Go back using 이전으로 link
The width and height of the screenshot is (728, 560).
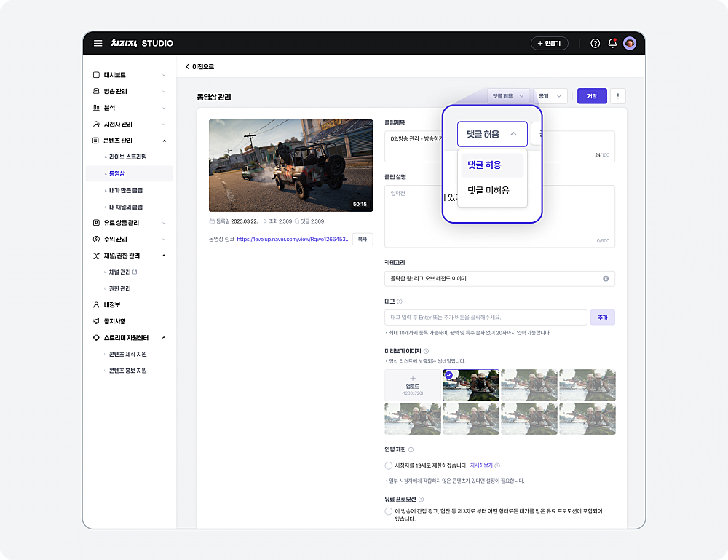point(199,67)
